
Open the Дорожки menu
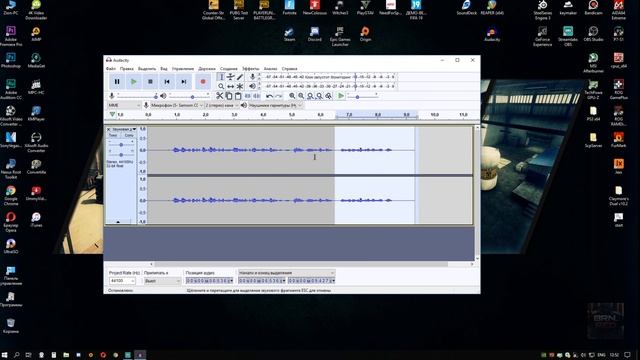[207, 69]
